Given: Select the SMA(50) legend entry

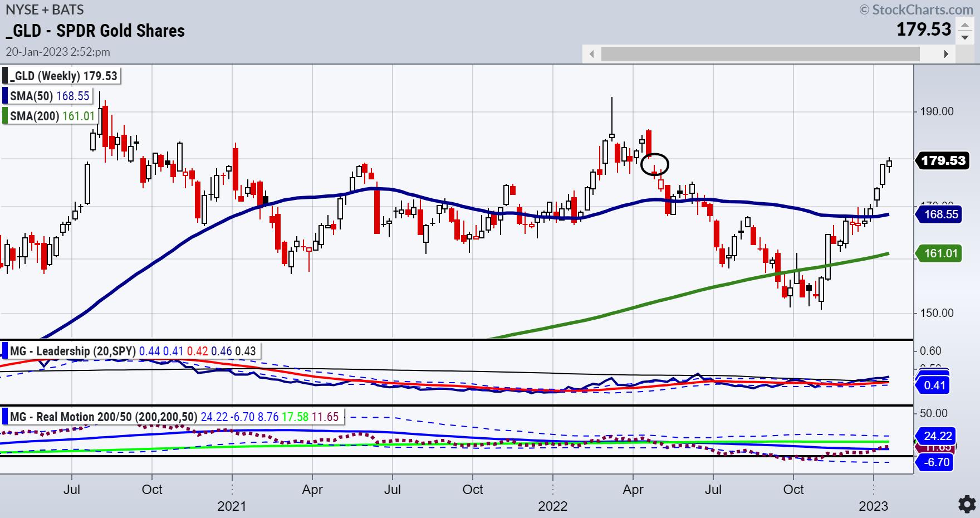Looking at the screenshot, I should point(50,96).
